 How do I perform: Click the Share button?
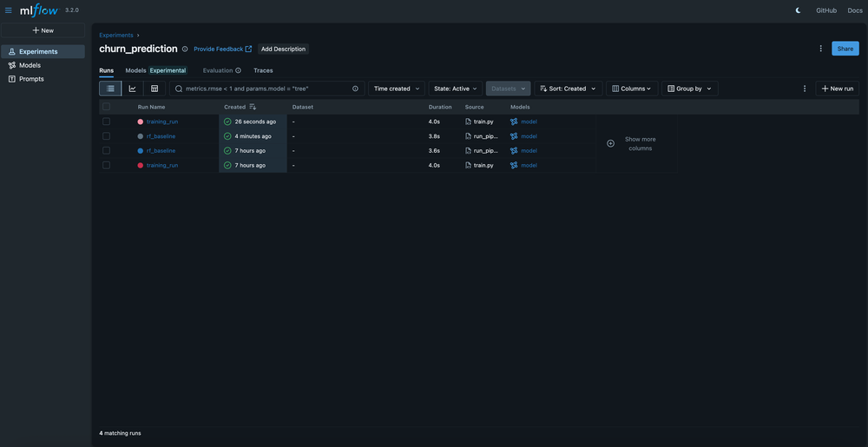pos(845,49)
